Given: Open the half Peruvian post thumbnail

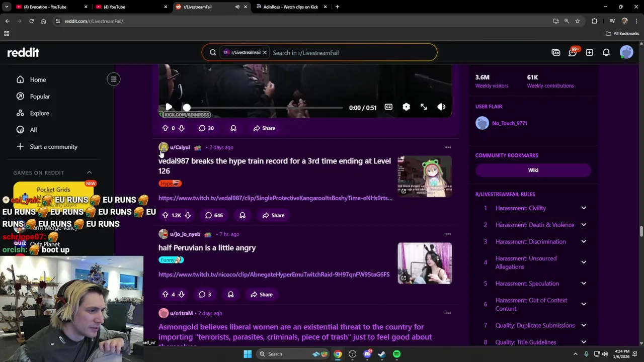Looking at the screenshot, I should 425,263.
